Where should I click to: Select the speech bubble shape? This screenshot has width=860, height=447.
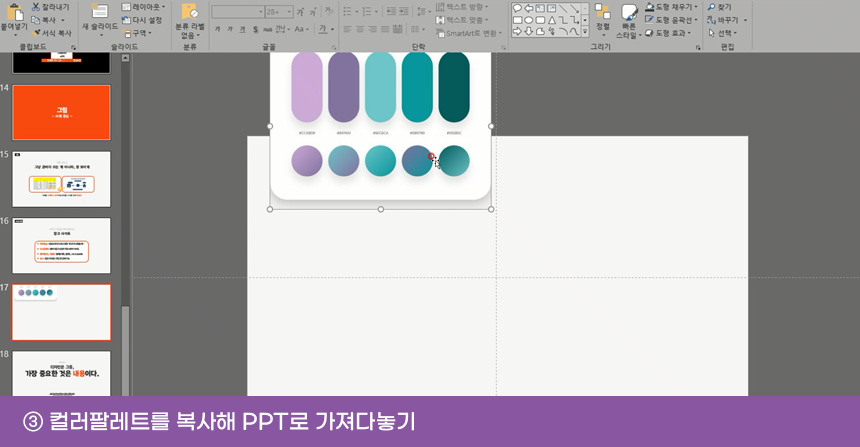click(517, 8)
